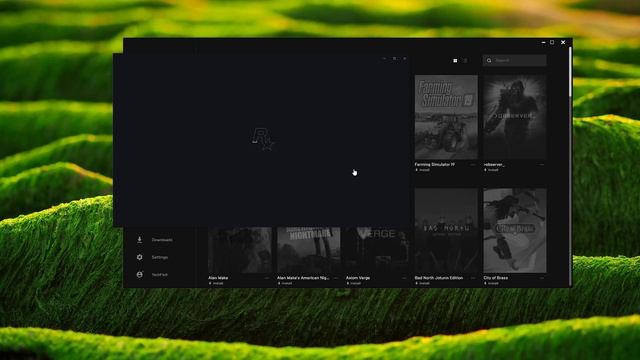This screenshot has height=360, width=640.
Task: Install Farming Simulator 19
Action: (422, 170)
